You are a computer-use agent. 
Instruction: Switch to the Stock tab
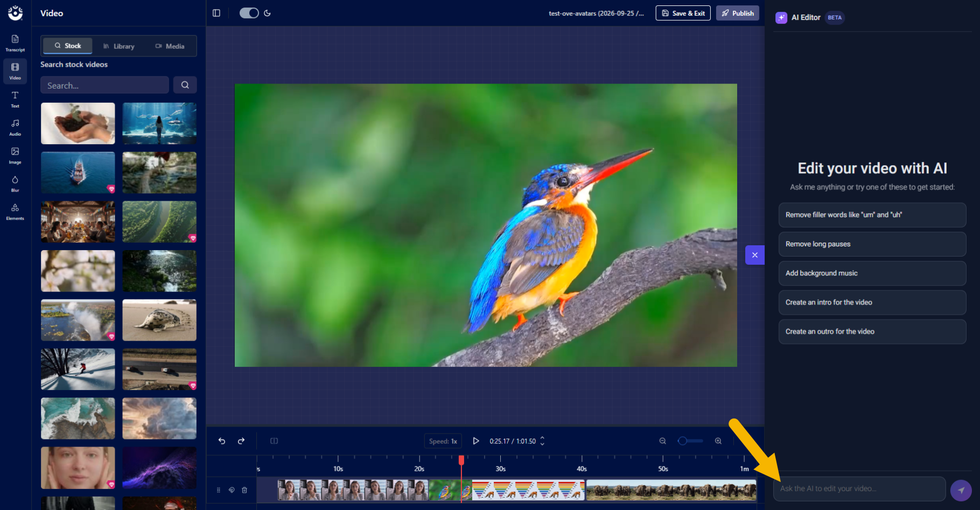(68, 46)
